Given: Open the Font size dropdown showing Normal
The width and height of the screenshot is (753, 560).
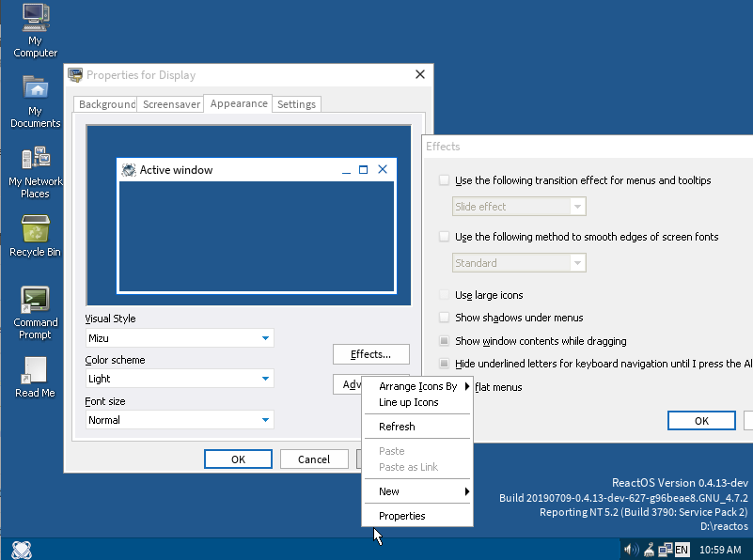Looking at the screenshot, I should pyautogui.click(x=180, y=420).
